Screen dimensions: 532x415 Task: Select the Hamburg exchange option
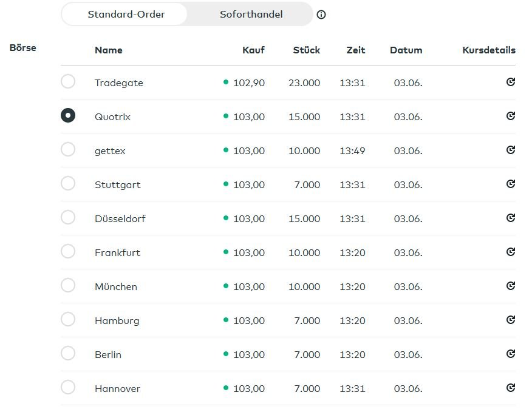68,319
